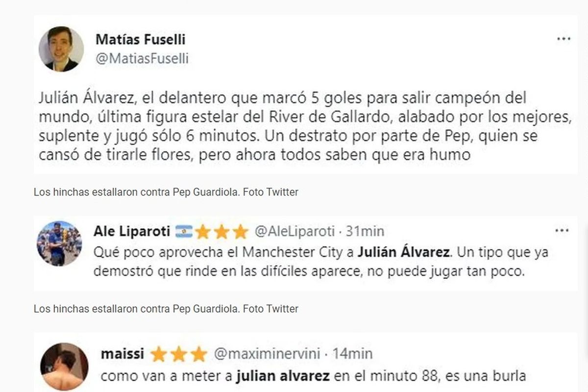Open the Matías Fuselli display name
Viewport: 588px width, 392px height.
click(140, 39)
